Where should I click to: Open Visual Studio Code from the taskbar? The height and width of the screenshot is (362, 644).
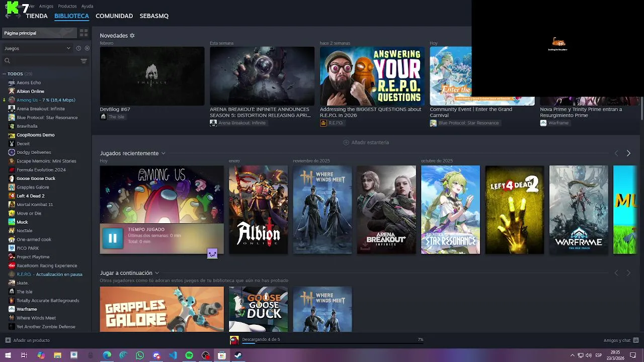tap(173, 355)
